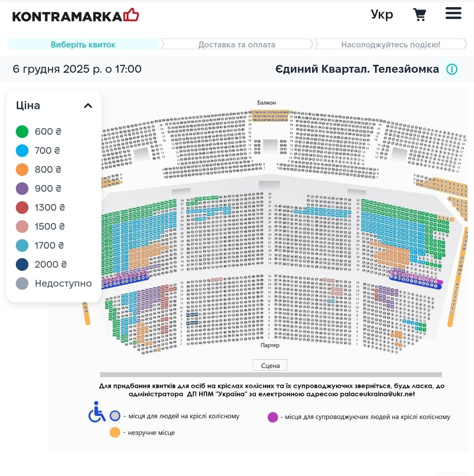474x476 pixels.
Task: Toggle the 800 ₴ orange price filter
Action: [22, 170]
